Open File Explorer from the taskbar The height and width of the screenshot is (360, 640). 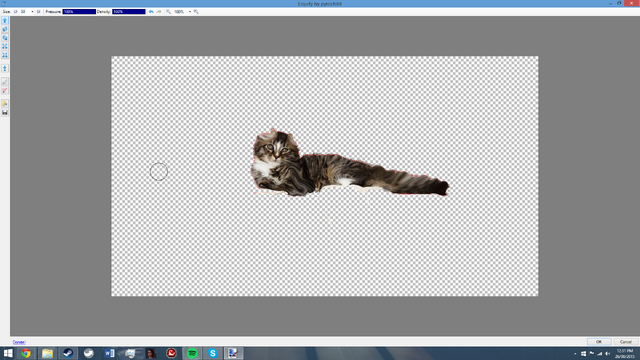(x=47, y=353)
